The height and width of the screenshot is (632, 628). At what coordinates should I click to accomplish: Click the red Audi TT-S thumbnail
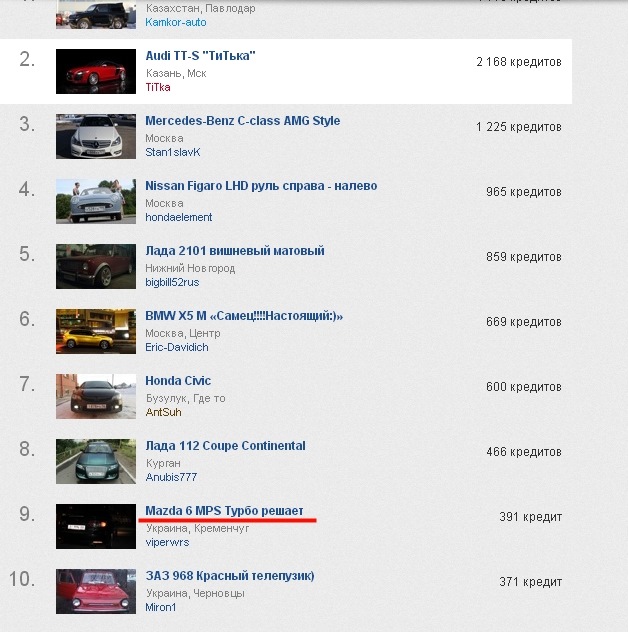pyautogui.click(x=96, y=71)
